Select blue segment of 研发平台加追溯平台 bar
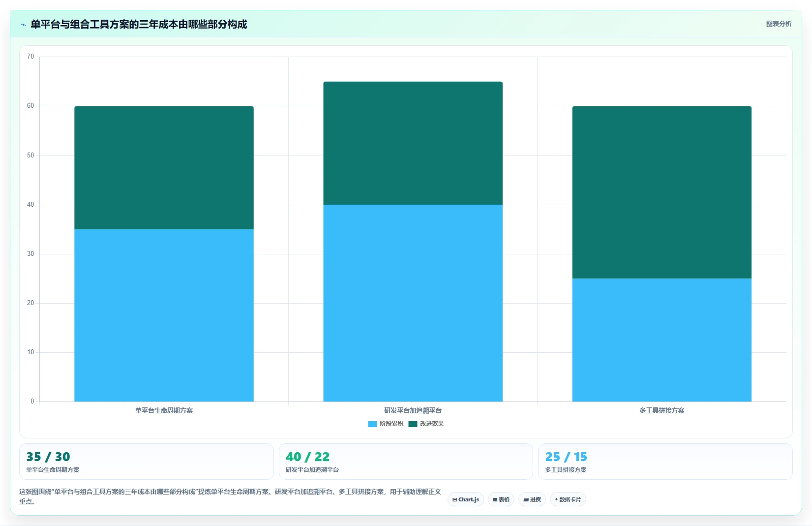The width and height of the screenshot is (812, 526). pos(413,303)
